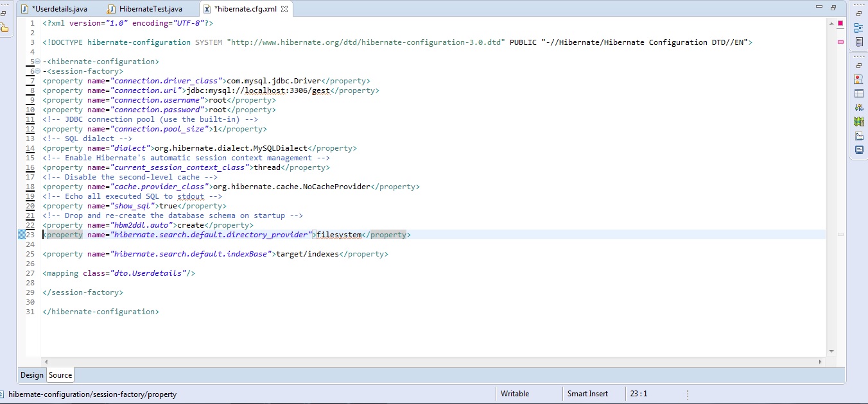
Task: Show the Markers view from right trim
Action: [x=858, y=80]
